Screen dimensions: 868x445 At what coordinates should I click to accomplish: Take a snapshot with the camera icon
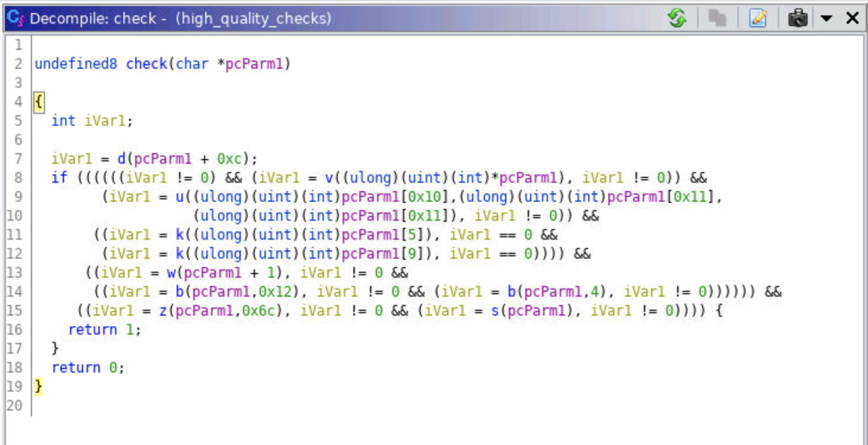798,18
